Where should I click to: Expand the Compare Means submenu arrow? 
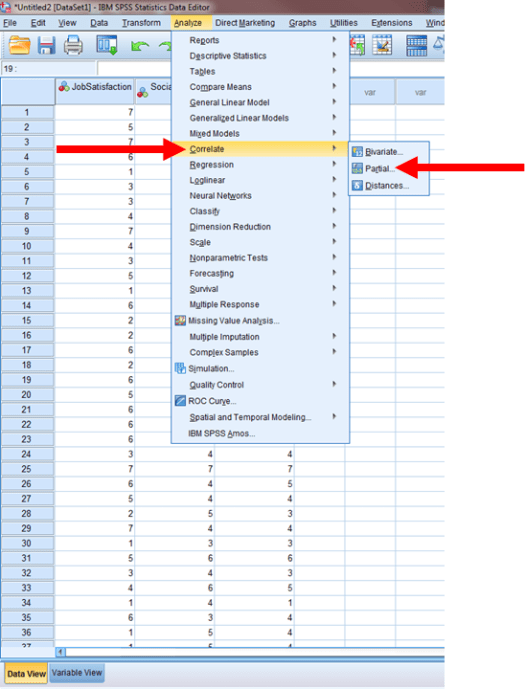(x=334, y=86)
